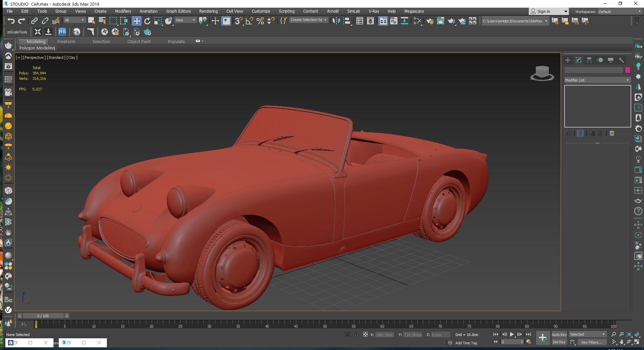Click the Redo arrow in main toolbar

22,21
